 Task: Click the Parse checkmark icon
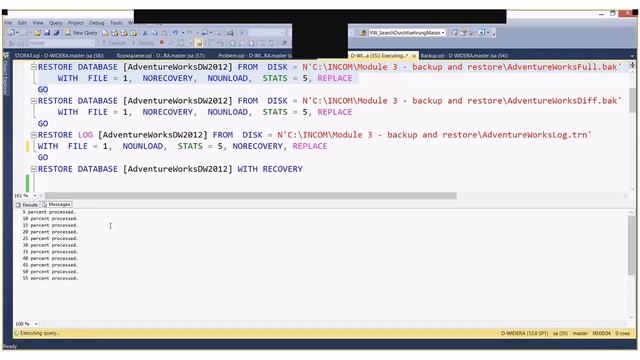click(171, 43)
